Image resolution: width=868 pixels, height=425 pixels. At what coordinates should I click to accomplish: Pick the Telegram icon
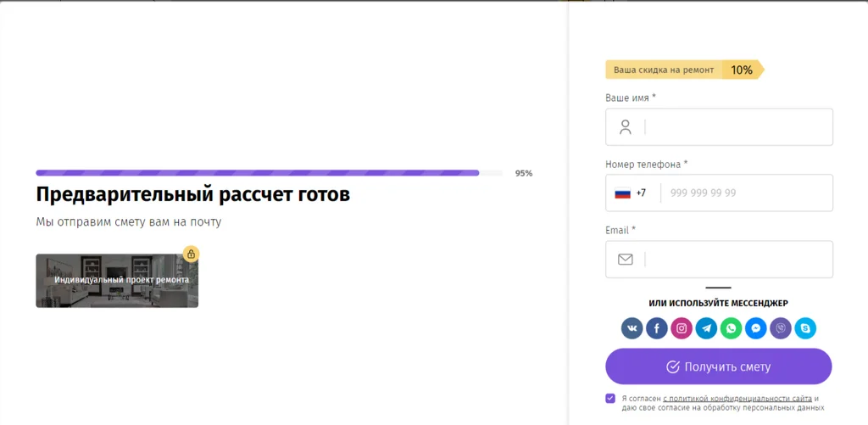tap(706, 328)
